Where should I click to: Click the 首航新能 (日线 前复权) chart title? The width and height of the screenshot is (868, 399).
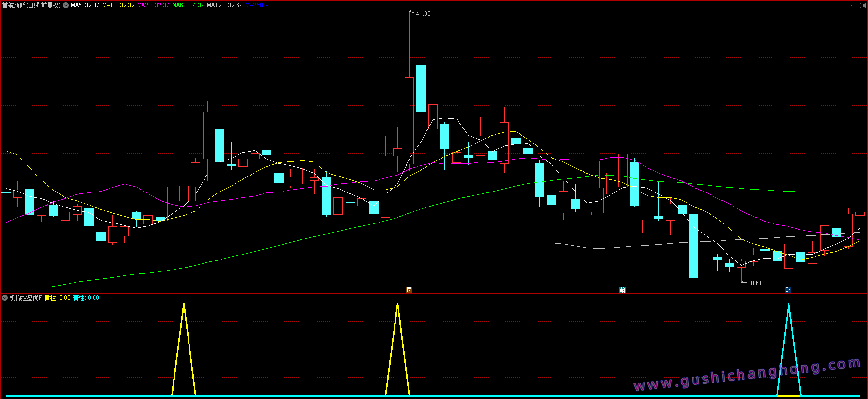coord(32,5)
